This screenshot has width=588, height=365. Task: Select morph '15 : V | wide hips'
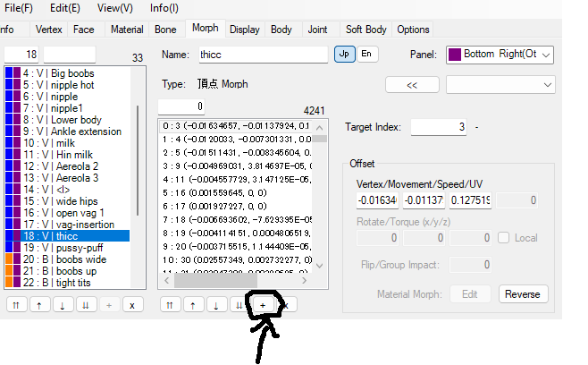68,201
